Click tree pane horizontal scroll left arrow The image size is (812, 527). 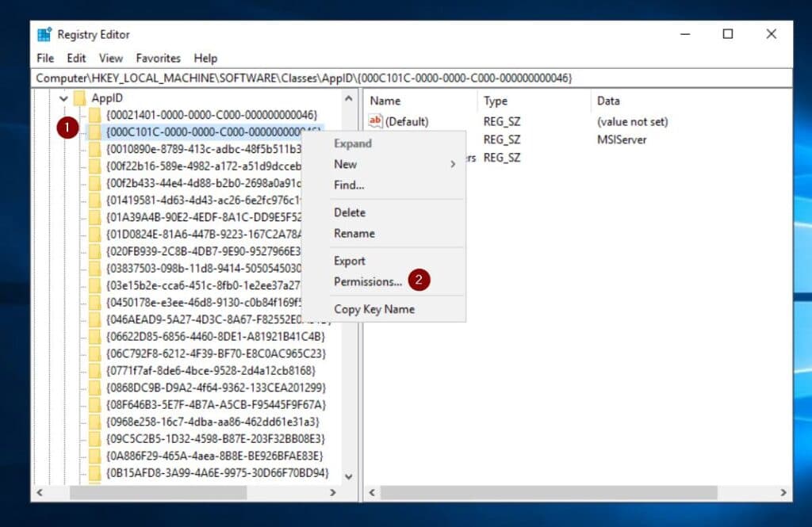[40, 492]
